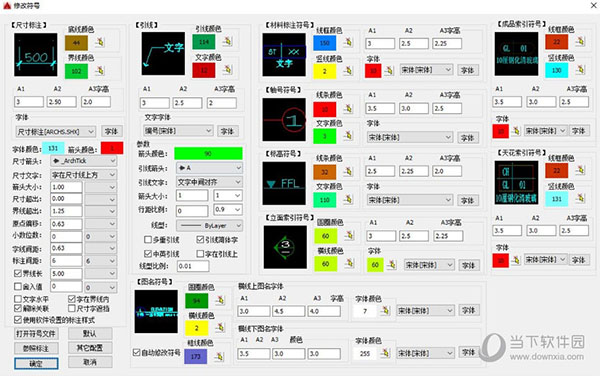
Task: Confirm with the 确定 button
Action: (36, 363)
